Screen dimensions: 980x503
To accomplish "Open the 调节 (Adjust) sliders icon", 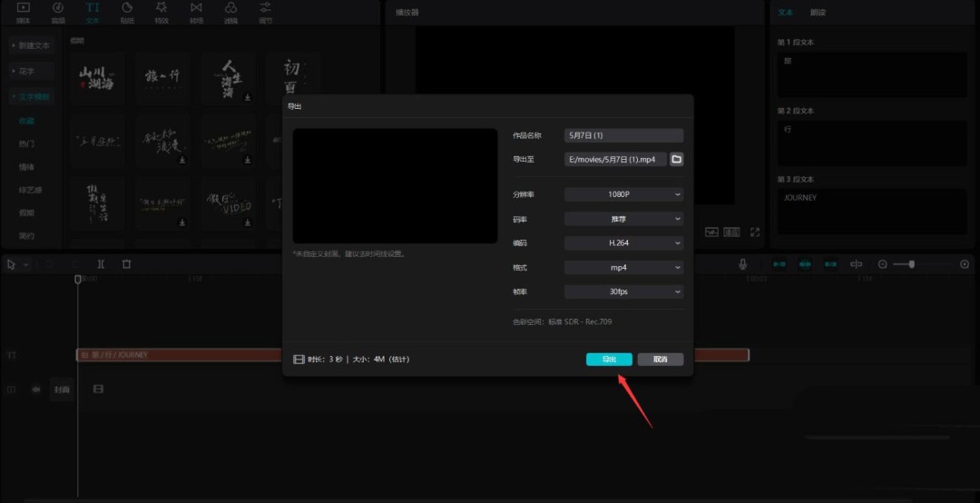I will pyautogui.click(x=265, y=11).
